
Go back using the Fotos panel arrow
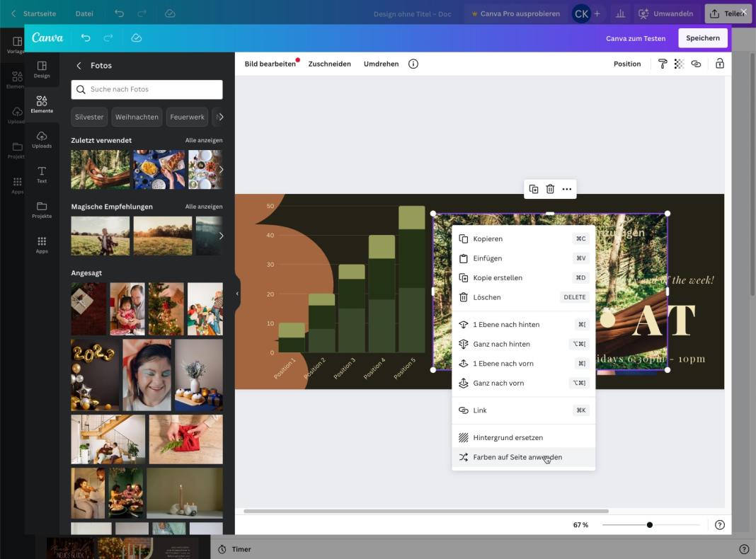coord(79,65)
